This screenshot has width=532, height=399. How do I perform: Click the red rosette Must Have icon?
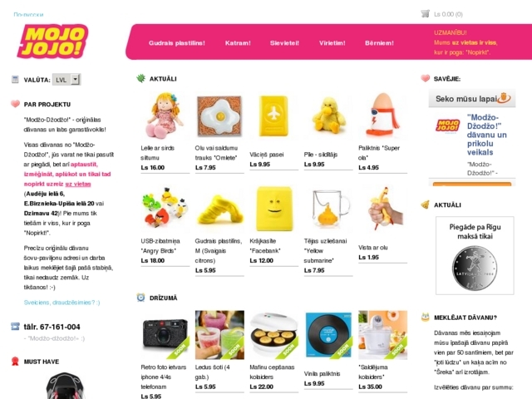(x=15, y=362)
